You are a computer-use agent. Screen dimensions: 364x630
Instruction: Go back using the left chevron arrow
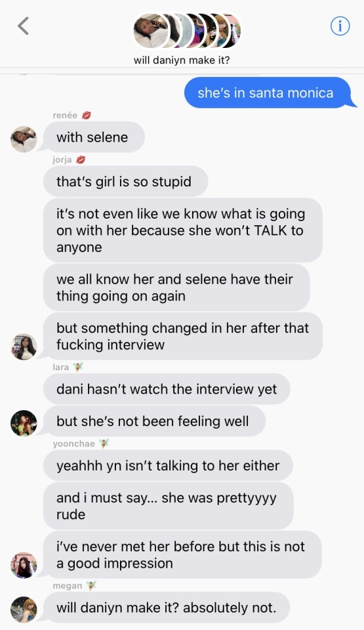(24, 26)
